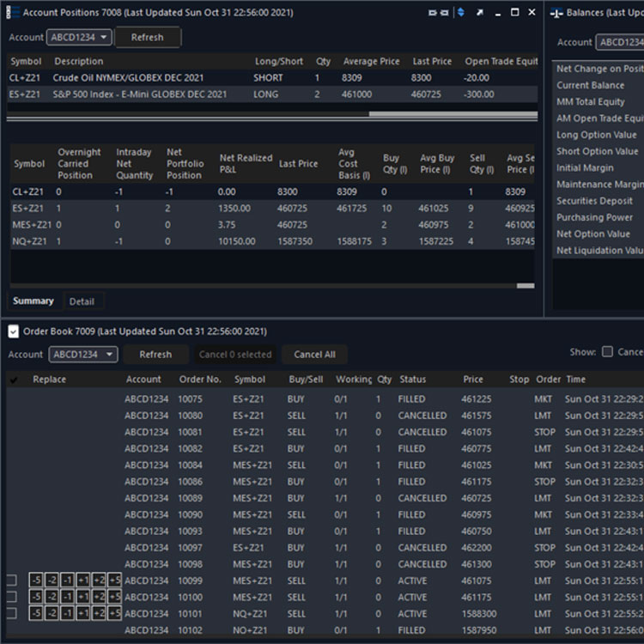Click -1 replace button for order 10101
This screenshot has height=644, width=644.
(67, 613)
